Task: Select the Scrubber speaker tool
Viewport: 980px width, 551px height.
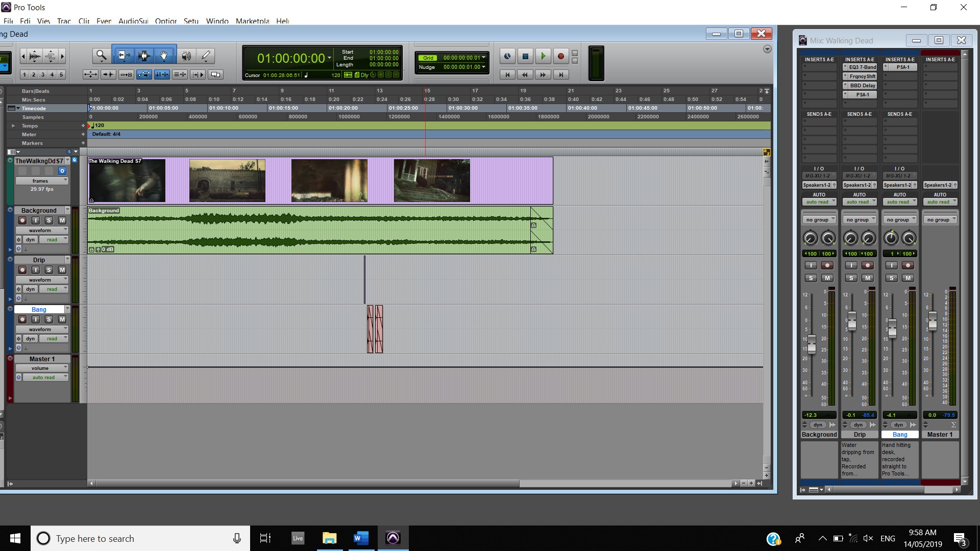Action: [186, 56]
